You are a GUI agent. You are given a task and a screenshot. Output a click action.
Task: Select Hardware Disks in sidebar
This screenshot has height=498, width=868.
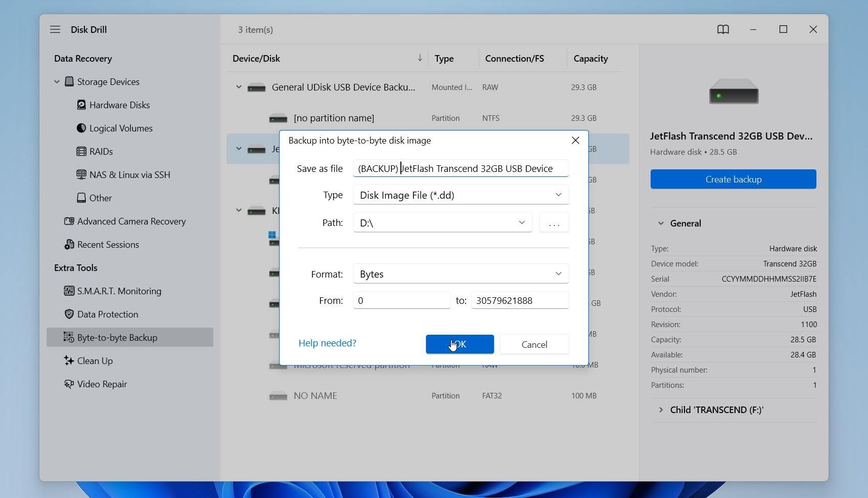pyautogui.click(x=120, y=105)
